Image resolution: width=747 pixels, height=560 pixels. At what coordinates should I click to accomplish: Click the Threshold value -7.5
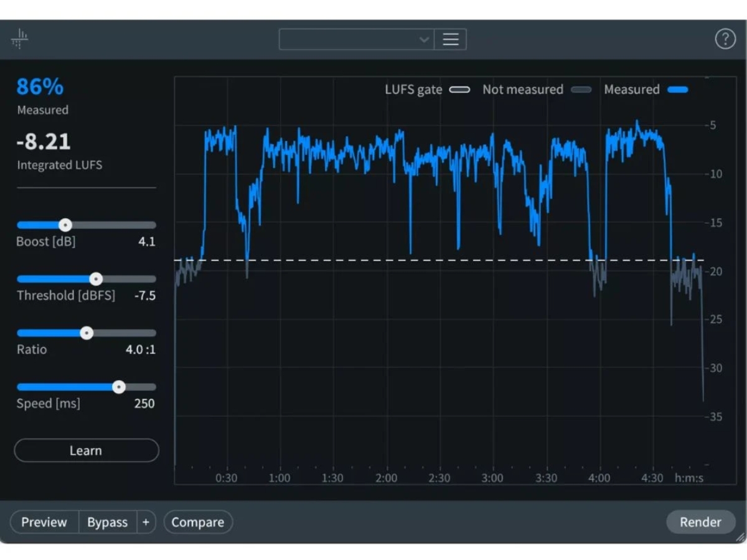(x=145, y=296)
